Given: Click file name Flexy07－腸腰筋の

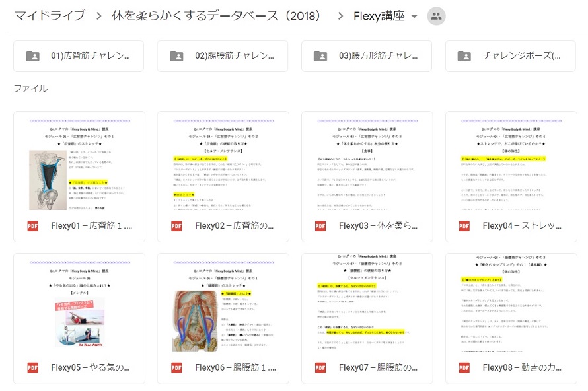Looking at the screenshot, I should pyautogui.click(x=379, y=368).
